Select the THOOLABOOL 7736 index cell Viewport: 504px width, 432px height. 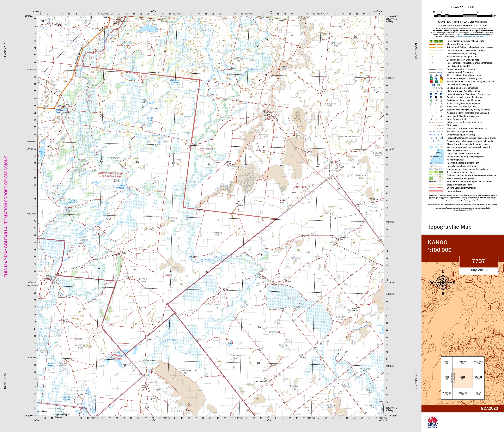pos(463,394)
